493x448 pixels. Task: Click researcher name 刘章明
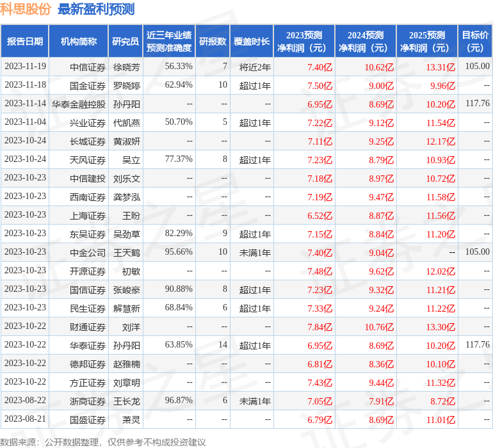coord(127,383)
